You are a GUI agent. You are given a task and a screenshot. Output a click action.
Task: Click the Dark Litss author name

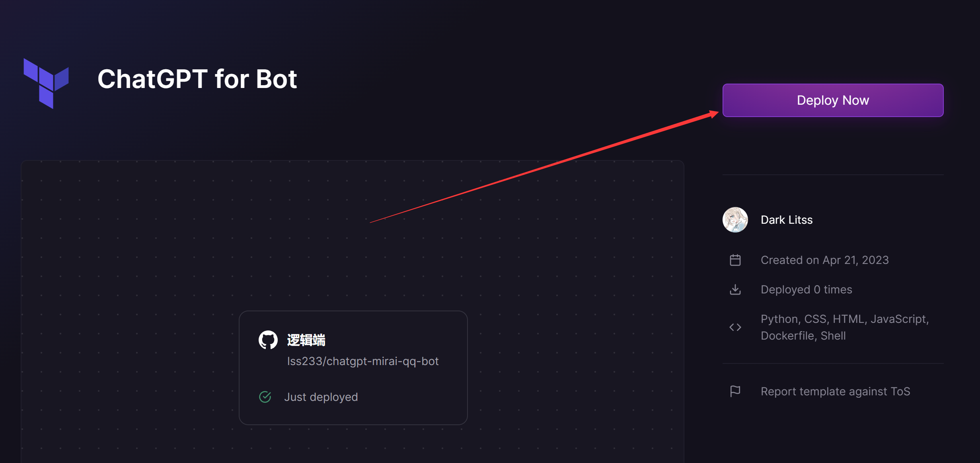click(x=786, y=220)
